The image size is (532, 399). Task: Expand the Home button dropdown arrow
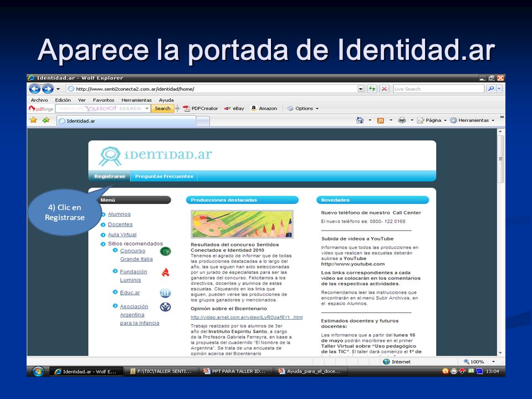(370, 120)
